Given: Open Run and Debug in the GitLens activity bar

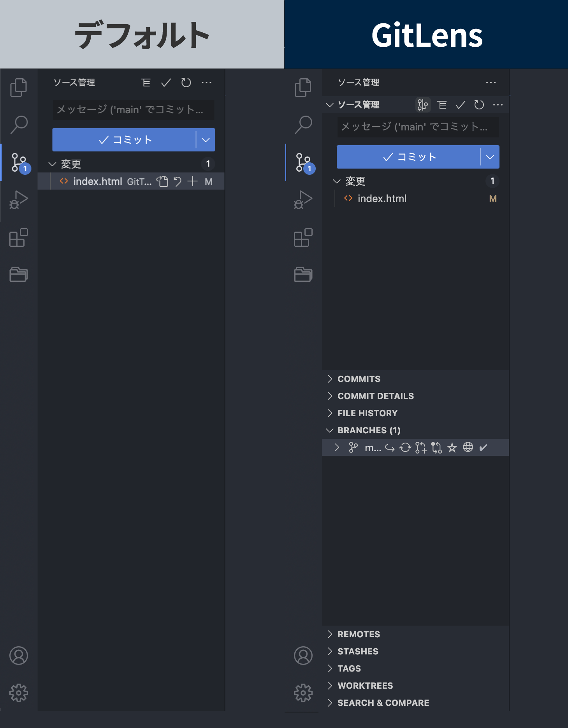Looking at the screenshot, I should 303,200.
